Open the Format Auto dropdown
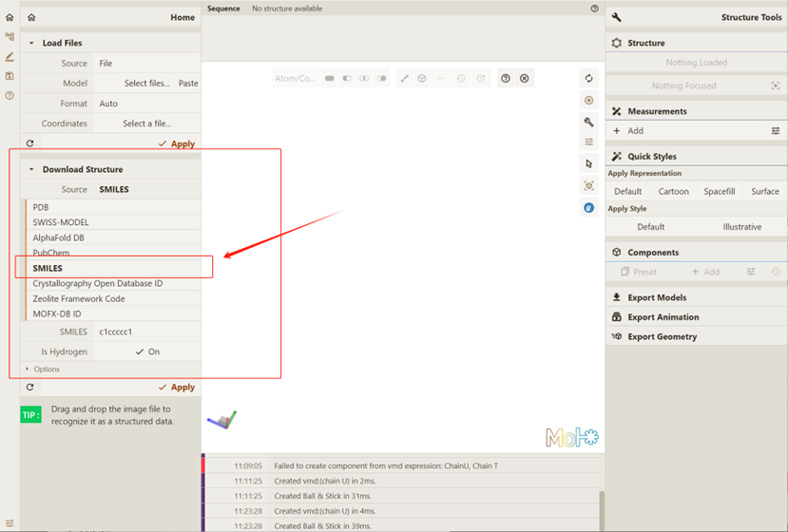788x532 pixels. coord(146,104)
